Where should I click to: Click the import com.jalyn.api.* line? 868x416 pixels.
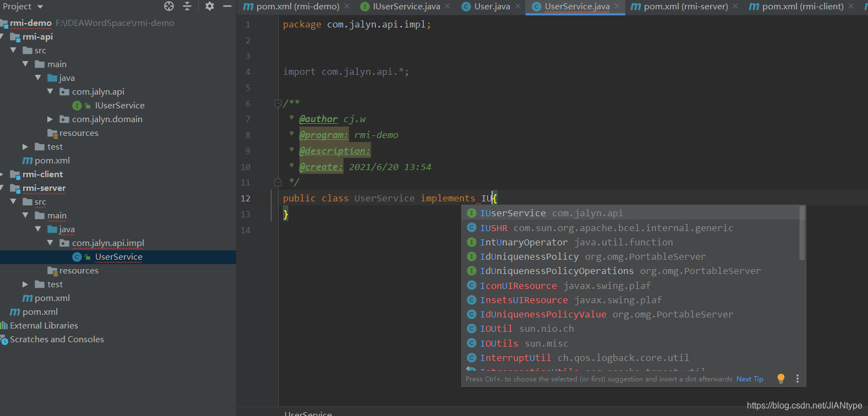pyautogui.click(x=346, y=72)
